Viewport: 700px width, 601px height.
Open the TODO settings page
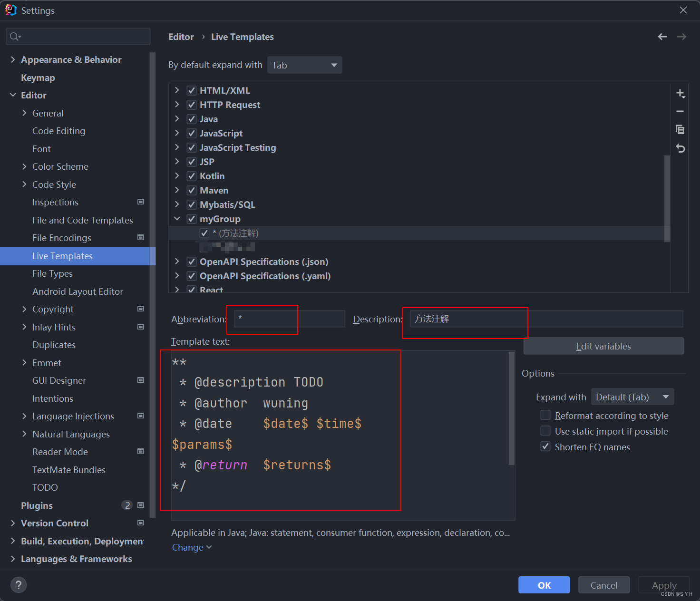pyautogui.click(x=45, y=487)
